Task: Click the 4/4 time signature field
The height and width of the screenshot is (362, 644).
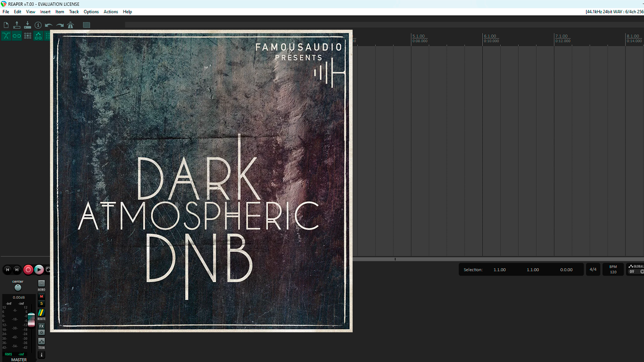Action: point(593,270)
